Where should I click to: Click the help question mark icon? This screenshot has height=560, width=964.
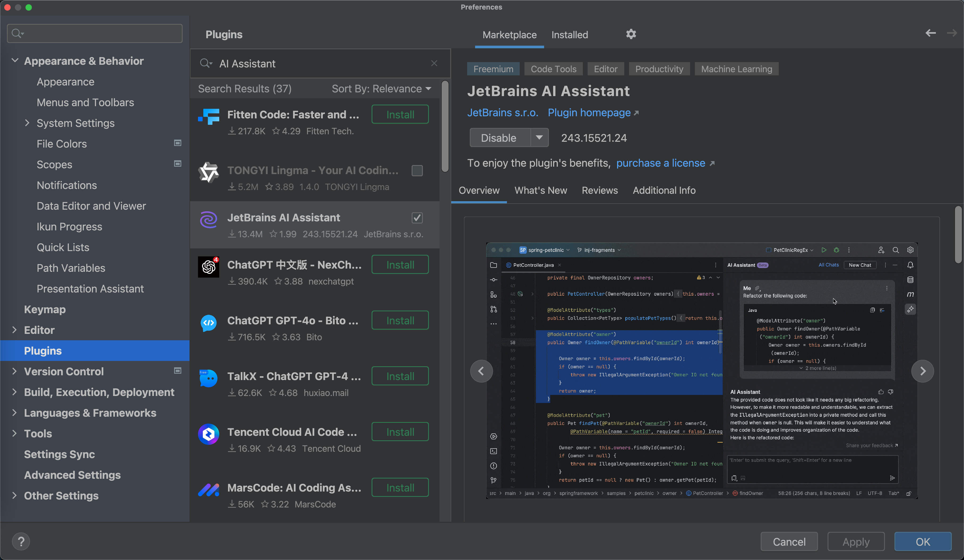[21, 541]
